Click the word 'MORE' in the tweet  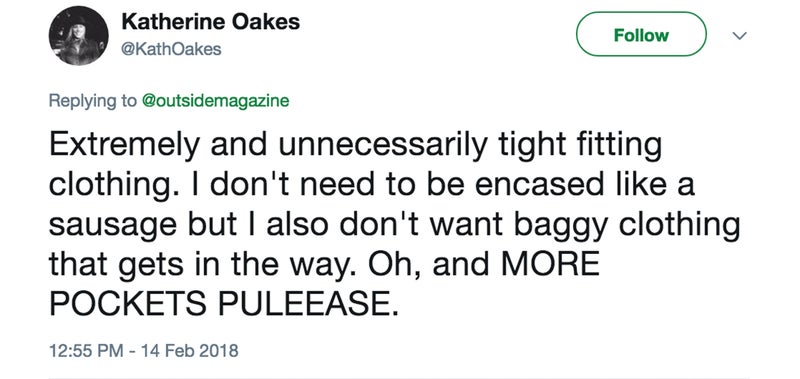click(549, 264)
